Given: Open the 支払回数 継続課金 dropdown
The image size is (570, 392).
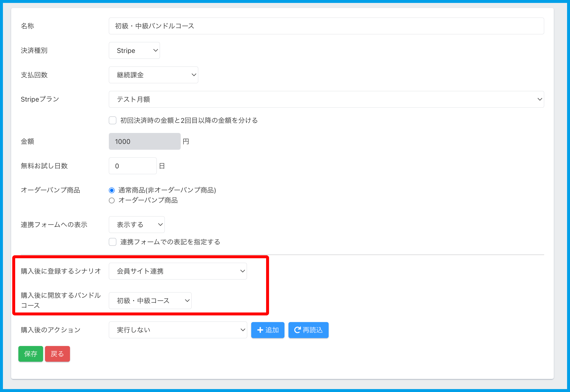Looking at the screenshot, I should pos(153,75).
